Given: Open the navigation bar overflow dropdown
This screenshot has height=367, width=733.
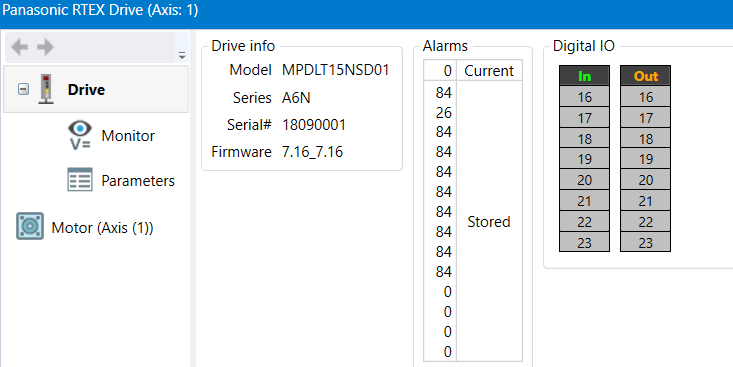Looking at the screenshot, I should click(x=182, y=56).
